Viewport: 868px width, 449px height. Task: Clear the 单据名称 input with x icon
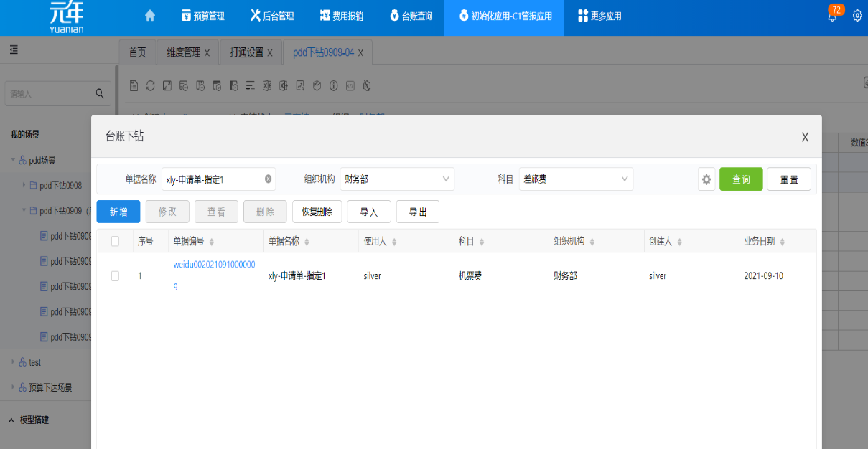(268, 179)
